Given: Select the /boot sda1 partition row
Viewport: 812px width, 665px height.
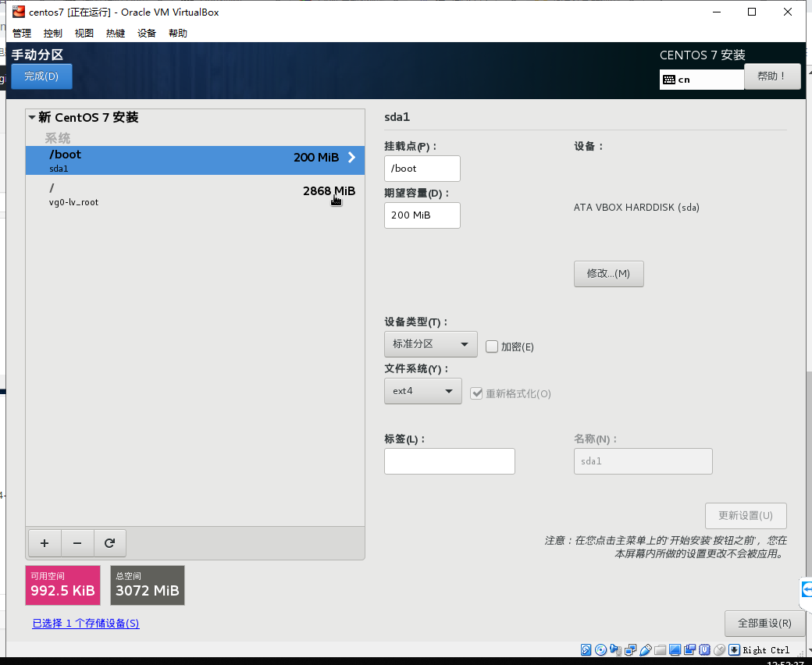Looking at the screenshot, I should (195, 160).
